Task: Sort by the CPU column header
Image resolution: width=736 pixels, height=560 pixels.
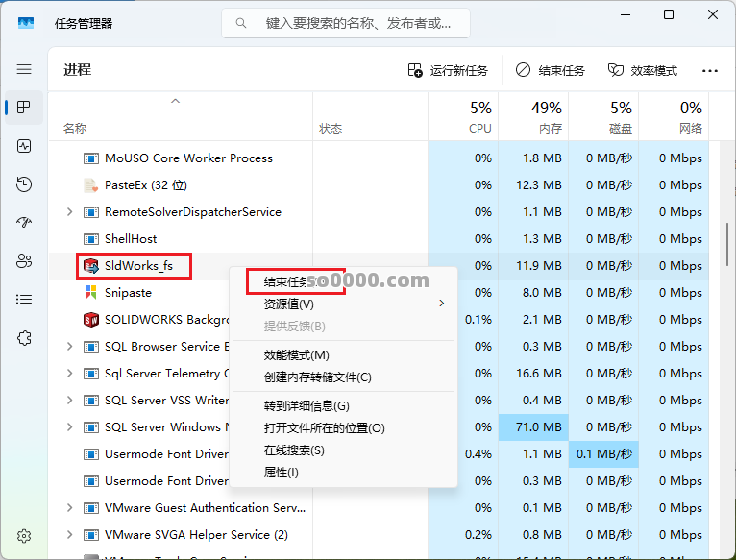Action: 463,117
